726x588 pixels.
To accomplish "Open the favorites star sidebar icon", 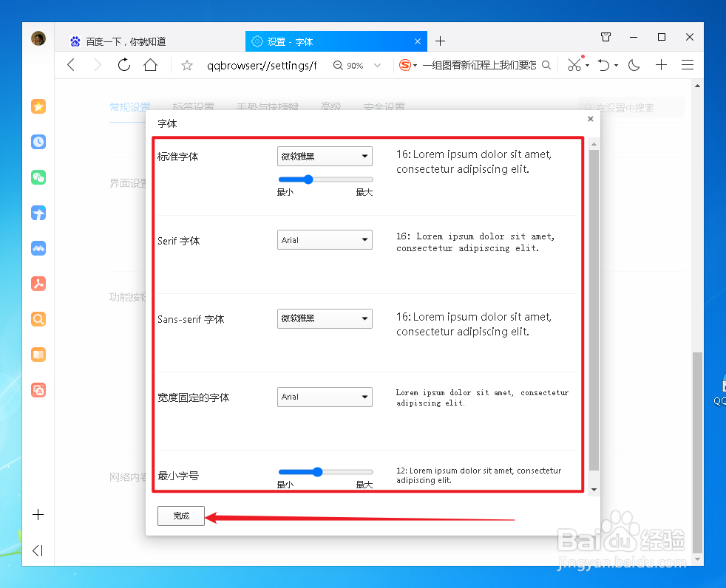I will click(x=38, y=106).
